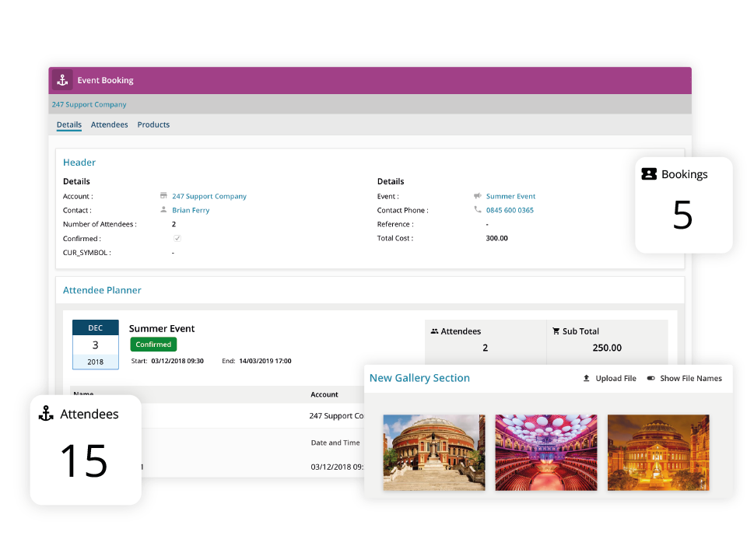This screenshot has width=747, height=560.
Task: Click the Bookings ticket icon
Action: 649,173
